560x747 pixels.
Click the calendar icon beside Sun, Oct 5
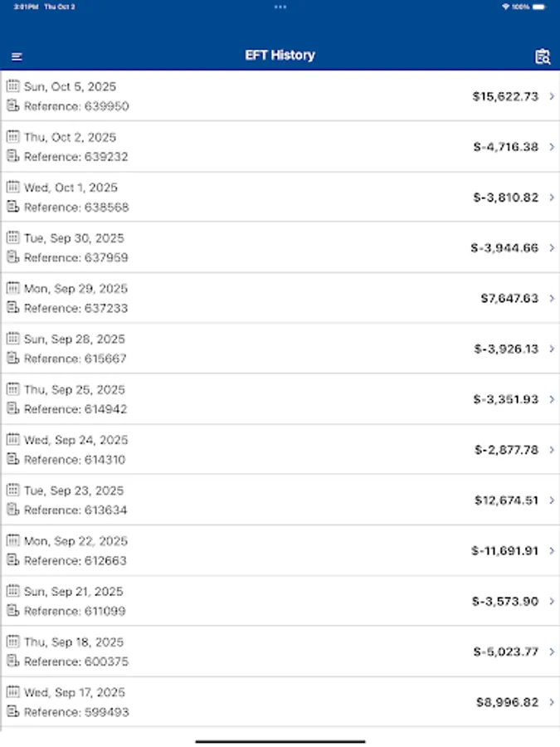(x=12, y=86)
